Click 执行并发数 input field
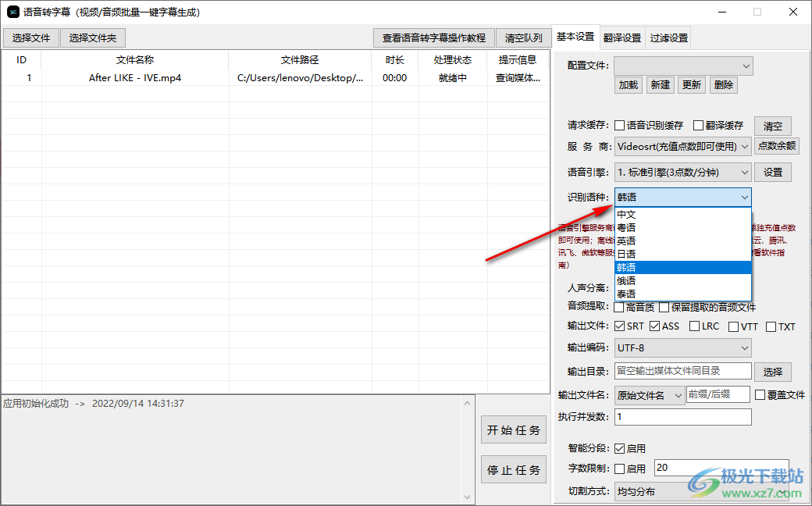The width and height of the screenshot is (812, 506). pyautogui.click(x=683, y=417)
